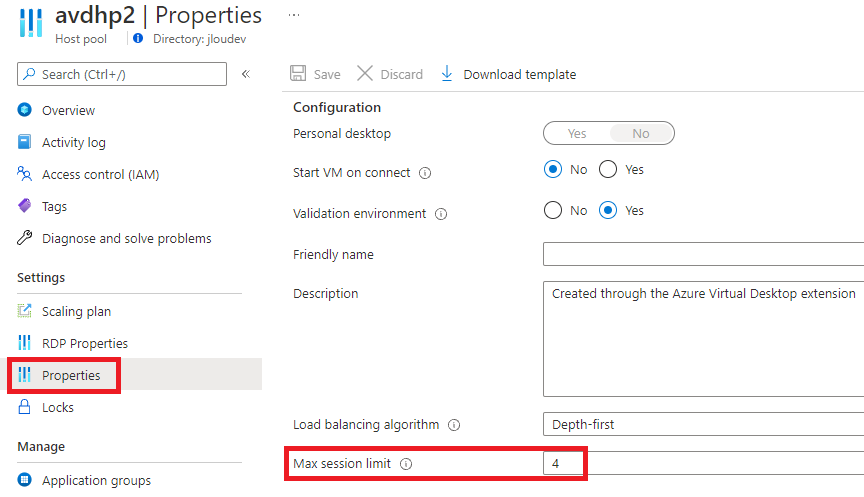The height and width of the screenshot is (497, 864).
Task: Click 'Configuration' section heading
Action: coord(337,107)
